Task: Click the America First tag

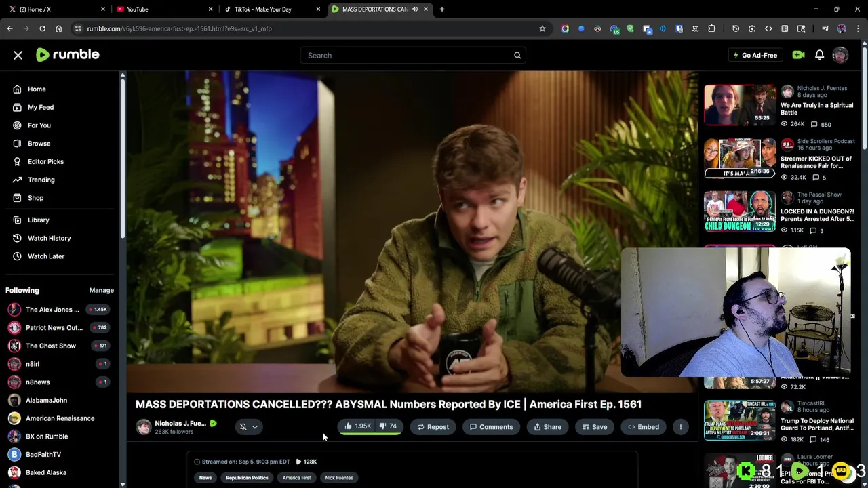Action: coord(296,478)
